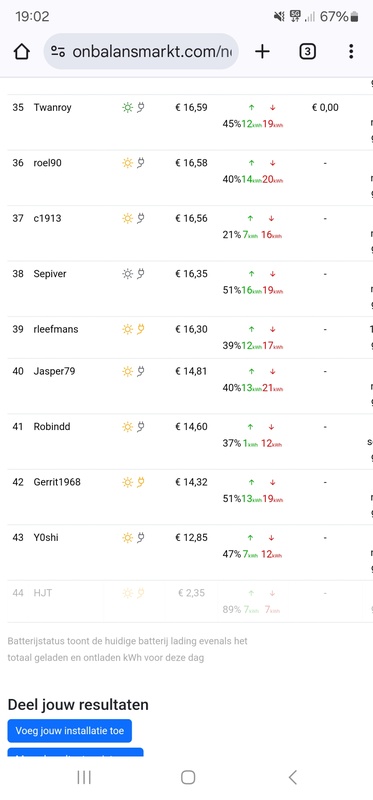
Task: Tap the Chrome home icon
Action: [21, 52]
